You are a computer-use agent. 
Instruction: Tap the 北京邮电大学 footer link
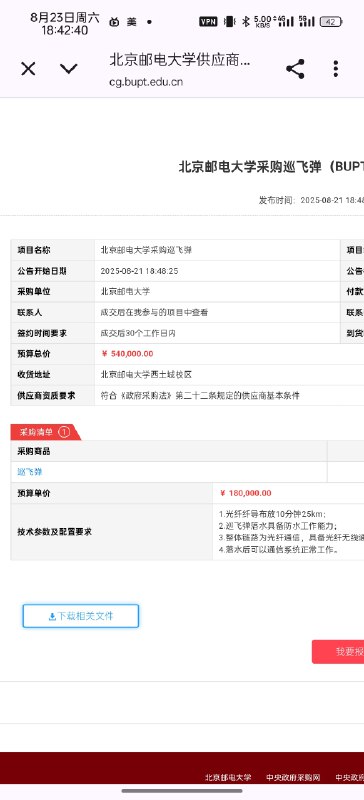228,778
